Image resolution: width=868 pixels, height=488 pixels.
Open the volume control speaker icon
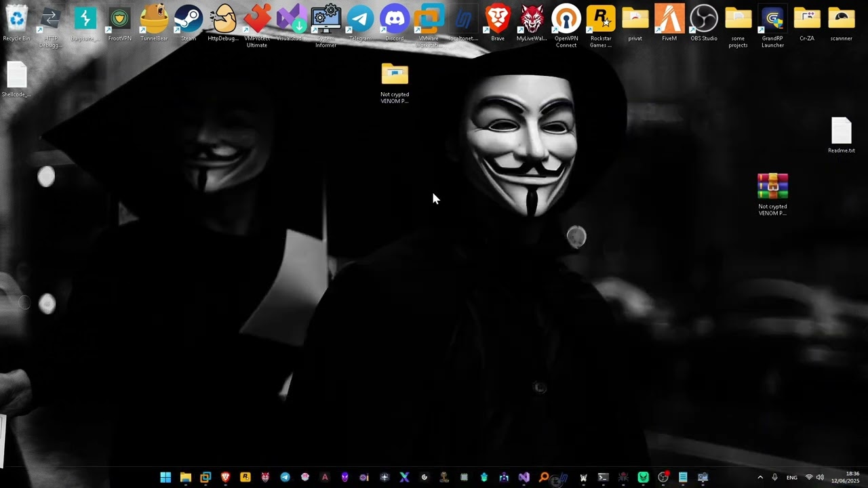point(820,478)
